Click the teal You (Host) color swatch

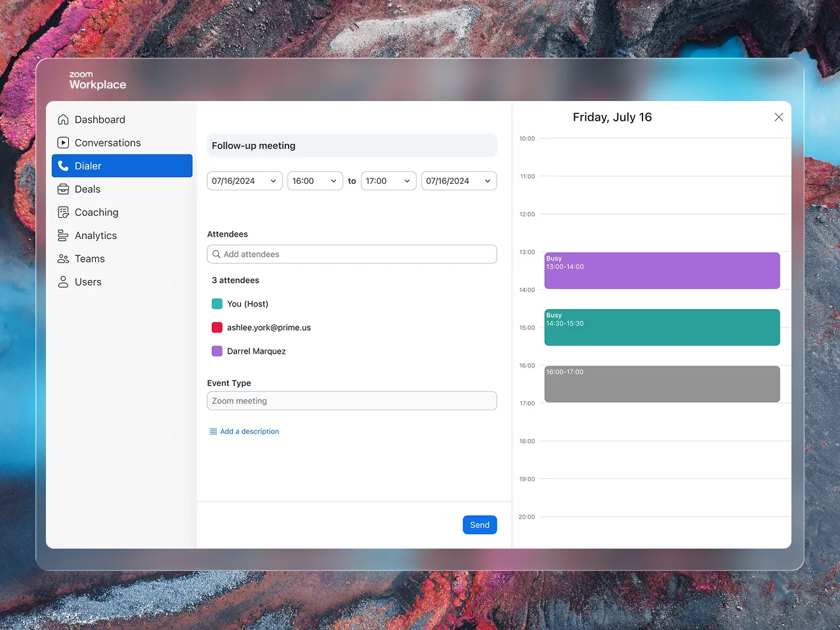point(217,304)
